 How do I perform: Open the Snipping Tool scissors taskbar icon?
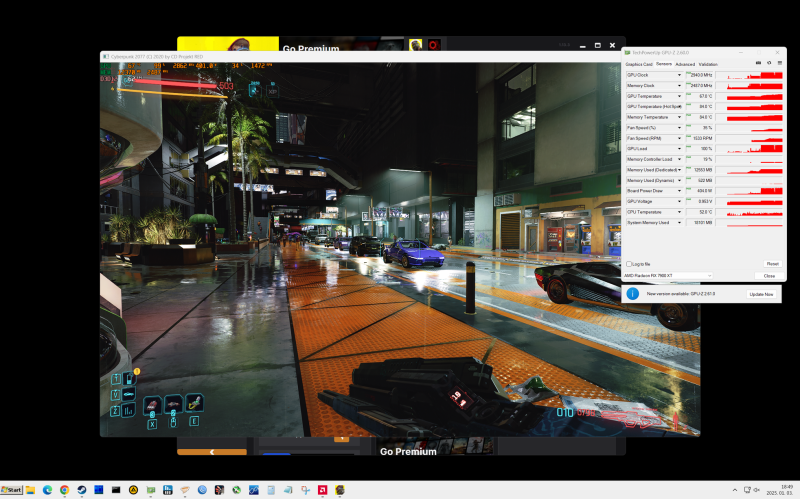tap(306, 490)
